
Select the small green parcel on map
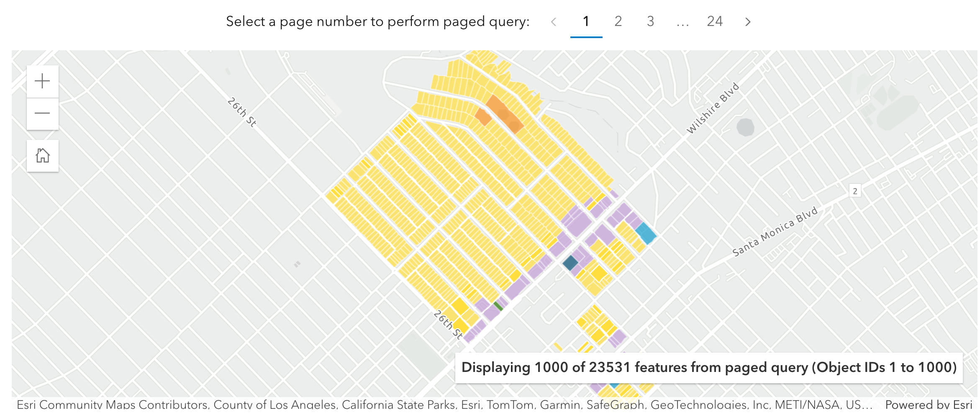pyautogui.click(x=498, y=306)
